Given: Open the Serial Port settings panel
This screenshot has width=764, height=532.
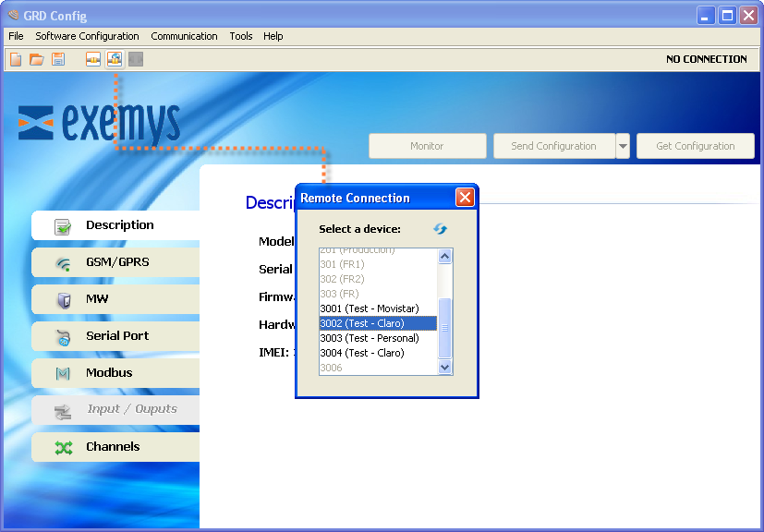Looking at the screenshot, I should 111,336.
